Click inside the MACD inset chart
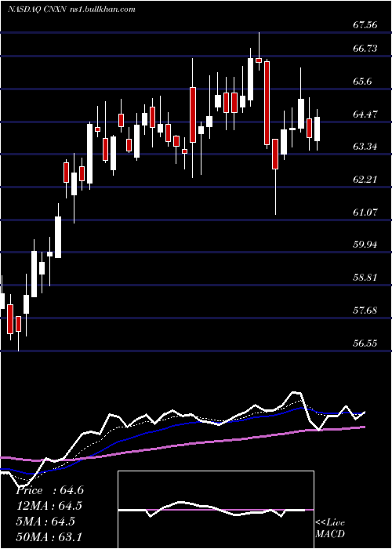 point(216,510)
